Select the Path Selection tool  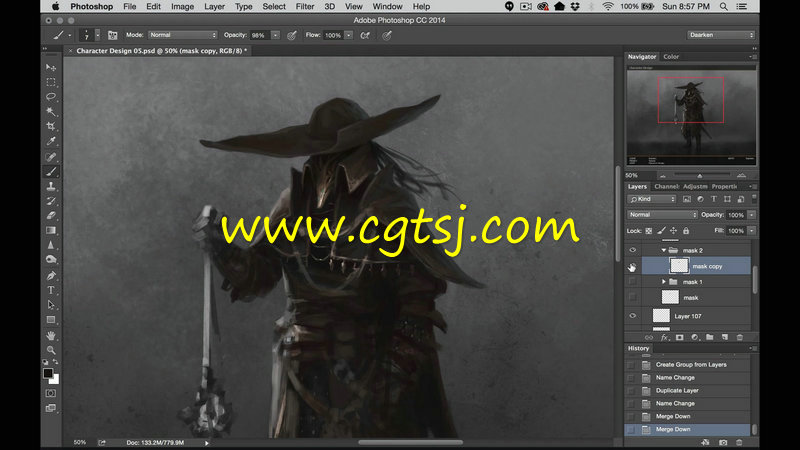[x=51, y=305]
